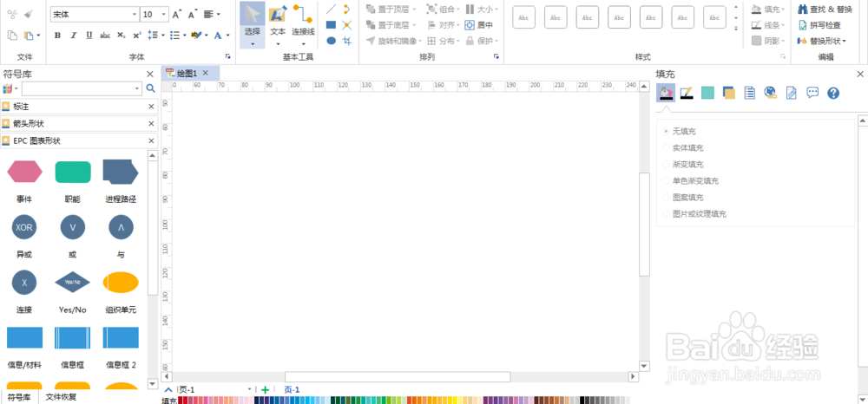Click the format painter brush icon
Image resolution: width=868 pixels, height=404 pixels.
[x=29, y=15]
